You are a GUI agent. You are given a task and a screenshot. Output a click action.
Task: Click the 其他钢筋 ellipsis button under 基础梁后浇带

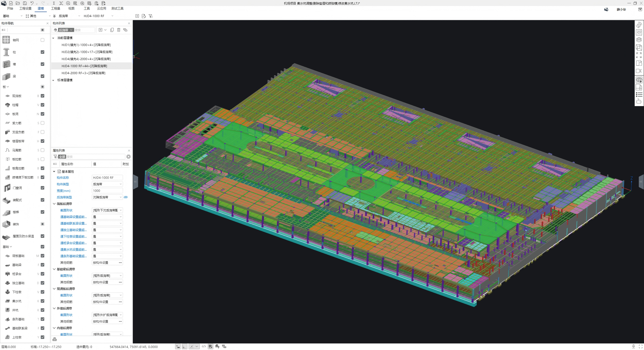(120, 282)
